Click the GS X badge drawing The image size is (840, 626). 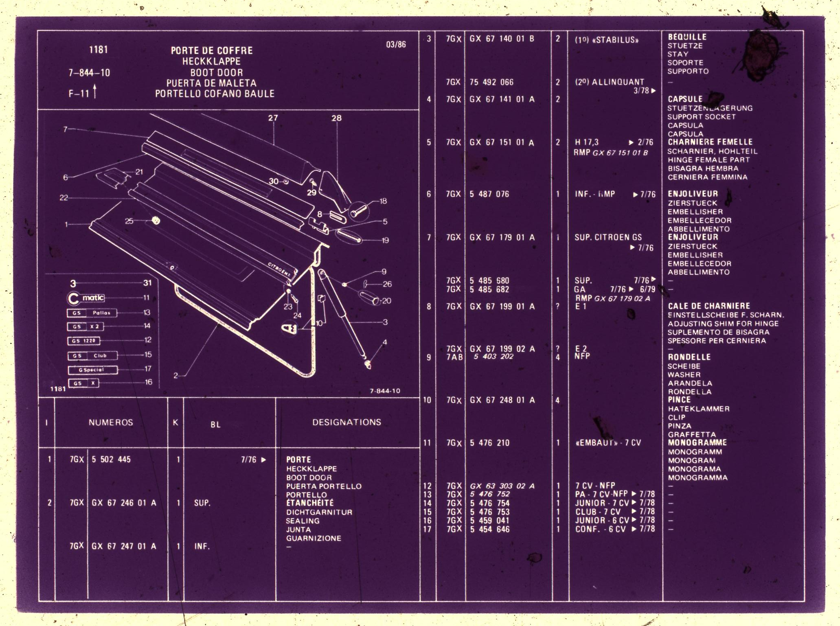pos(83,383)
